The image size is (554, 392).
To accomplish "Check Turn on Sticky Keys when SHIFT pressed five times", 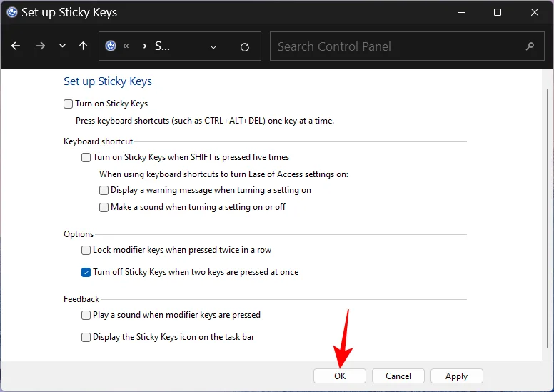I will pos(86,157).
